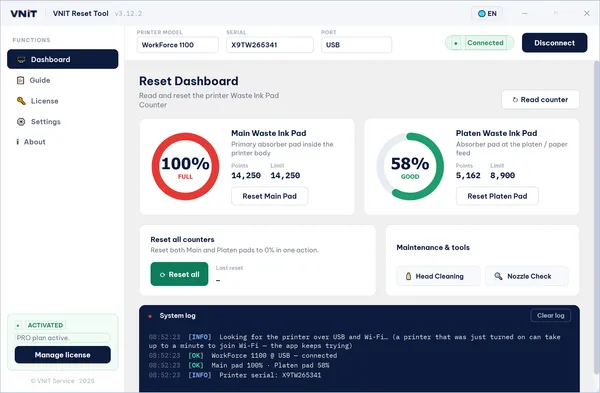Clear the system log
Viewport: 600px width, 393px height.
pyautogui.click(x=551, y=316)
